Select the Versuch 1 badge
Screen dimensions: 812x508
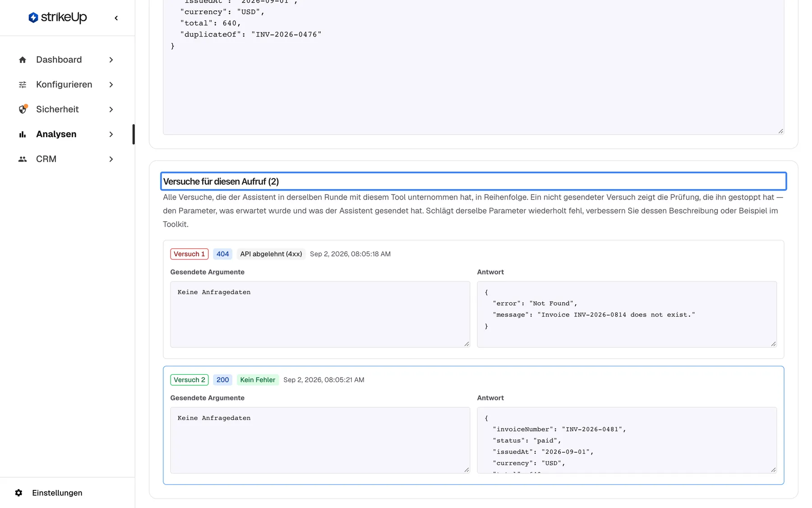(189, 254)
